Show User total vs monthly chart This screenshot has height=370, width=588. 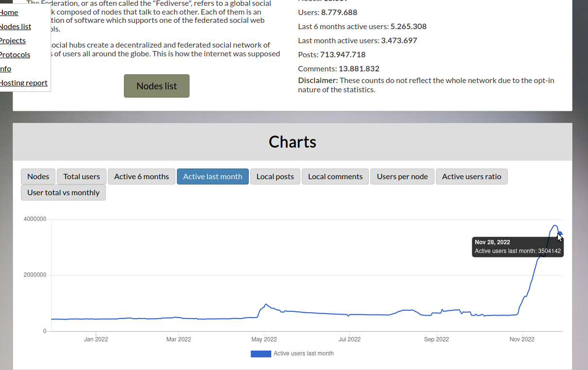pyautogui.click(x=63, y=193)
